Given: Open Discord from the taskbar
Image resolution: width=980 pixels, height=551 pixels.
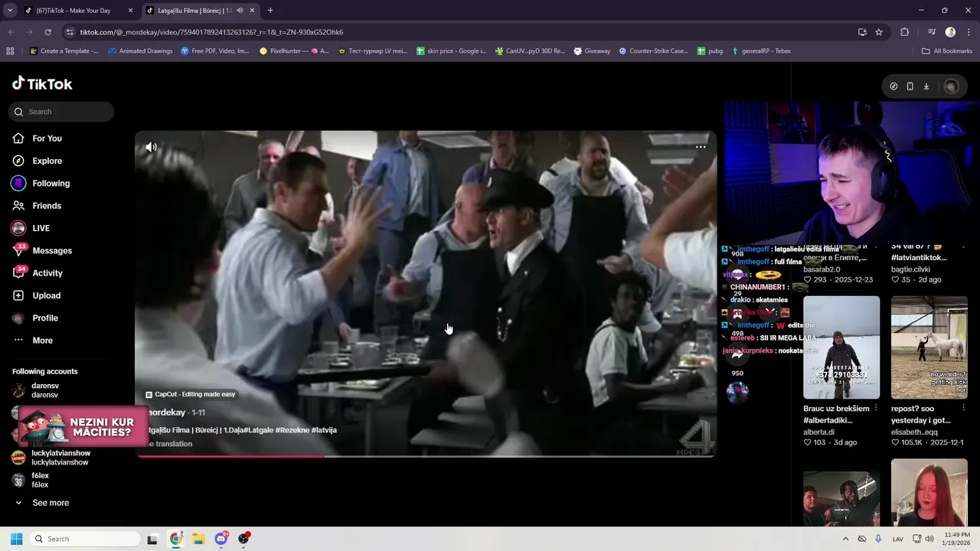Looking at the screenshot, I should coord(221,539).
